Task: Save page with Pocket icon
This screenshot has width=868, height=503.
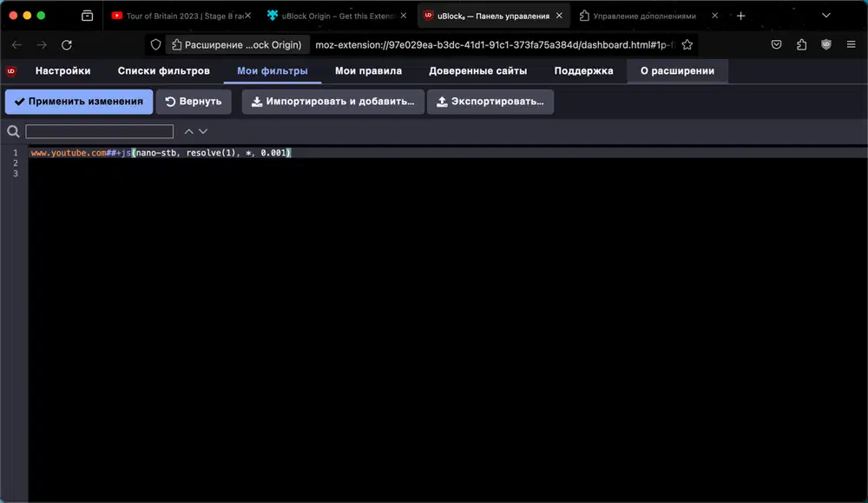Action: point(776,45)
